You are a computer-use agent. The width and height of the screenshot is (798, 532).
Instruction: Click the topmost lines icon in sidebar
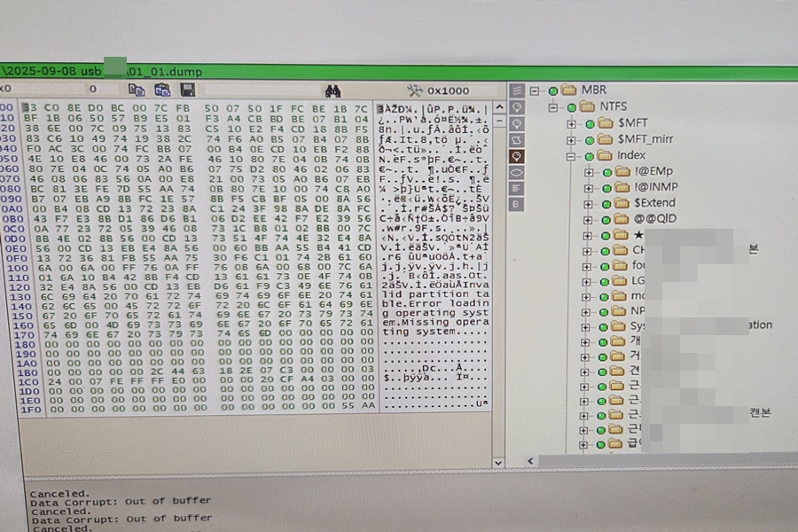[x=517, y=91]
